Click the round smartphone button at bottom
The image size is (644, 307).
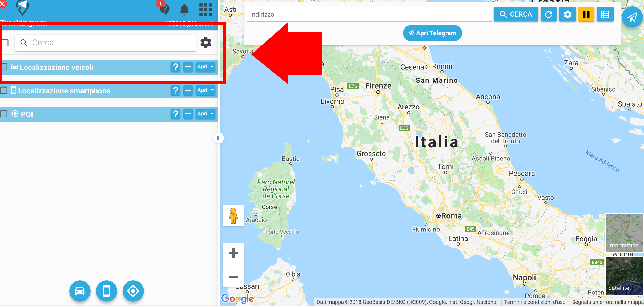click(x=106, y=291)
